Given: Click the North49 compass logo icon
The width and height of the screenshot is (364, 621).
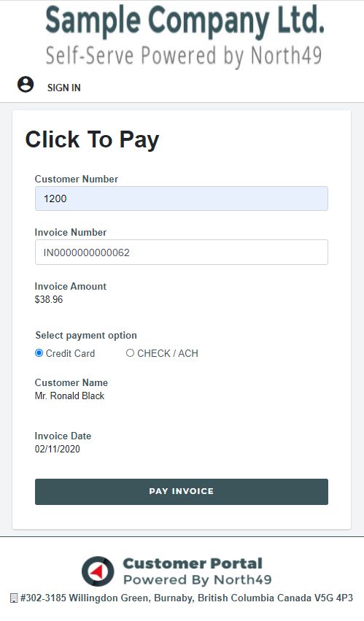Looking at the screenshot, I should 98,571.
